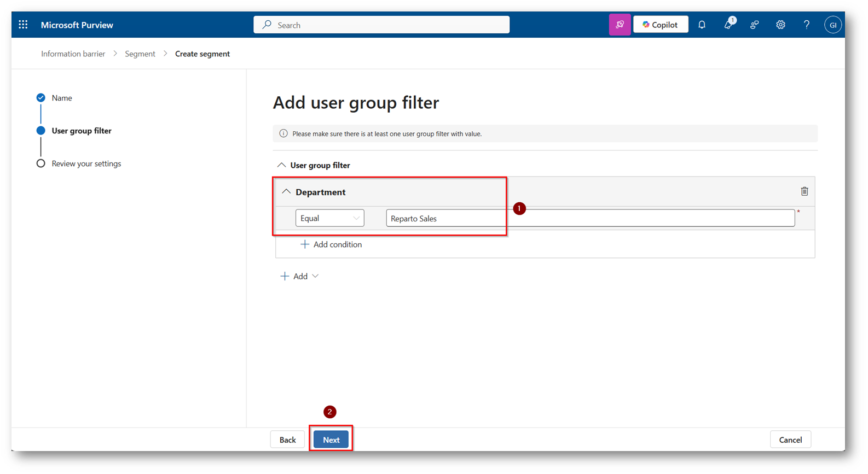Viewport: 868px width, 474px height.
Task: Click the Information barrier breadcrumb
Action: click(73, 54)
